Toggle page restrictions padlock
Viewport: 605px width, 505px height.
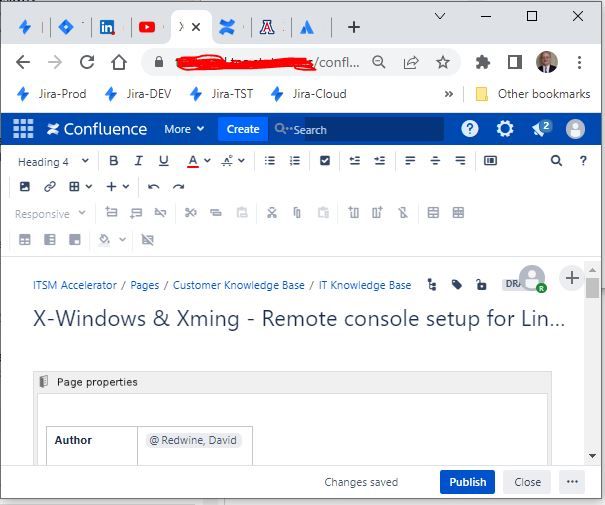[x=481, y=285]
